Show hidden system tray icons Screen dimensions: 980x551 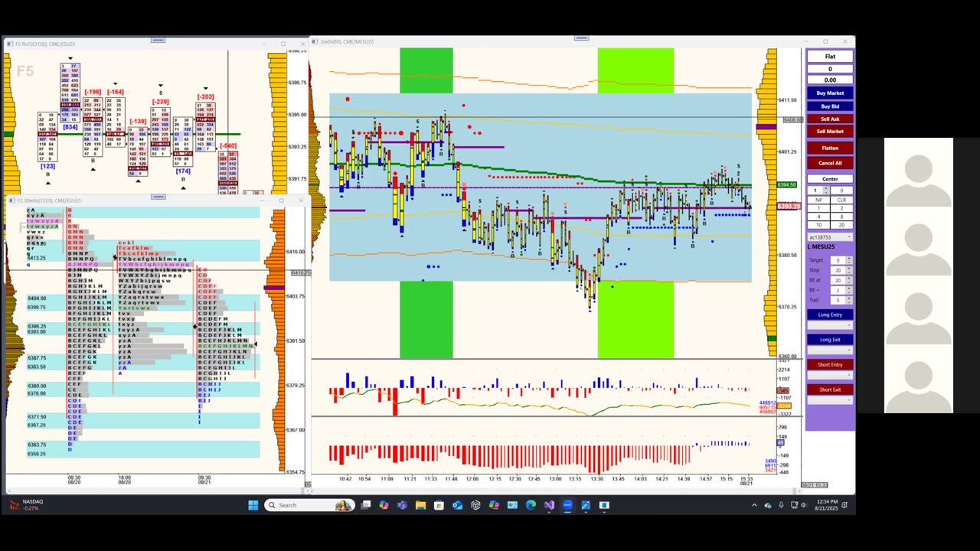point(754,505)
